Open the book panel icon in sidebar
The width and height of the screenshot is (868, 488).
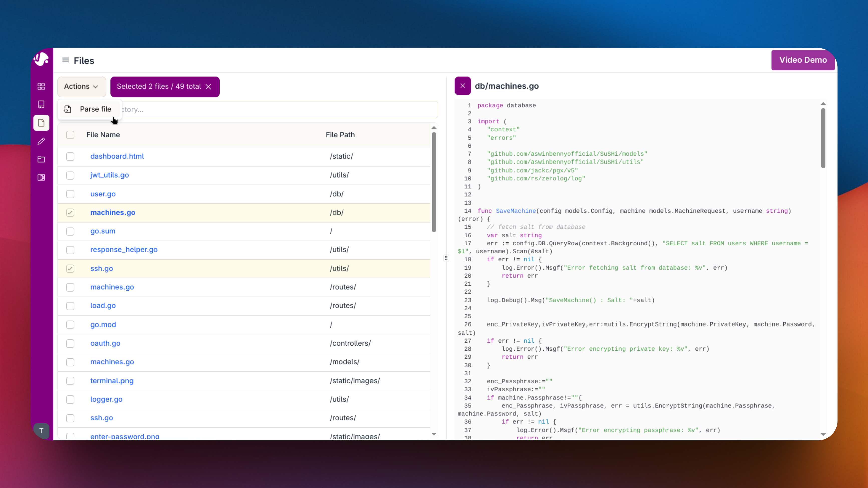coord(41,178)
